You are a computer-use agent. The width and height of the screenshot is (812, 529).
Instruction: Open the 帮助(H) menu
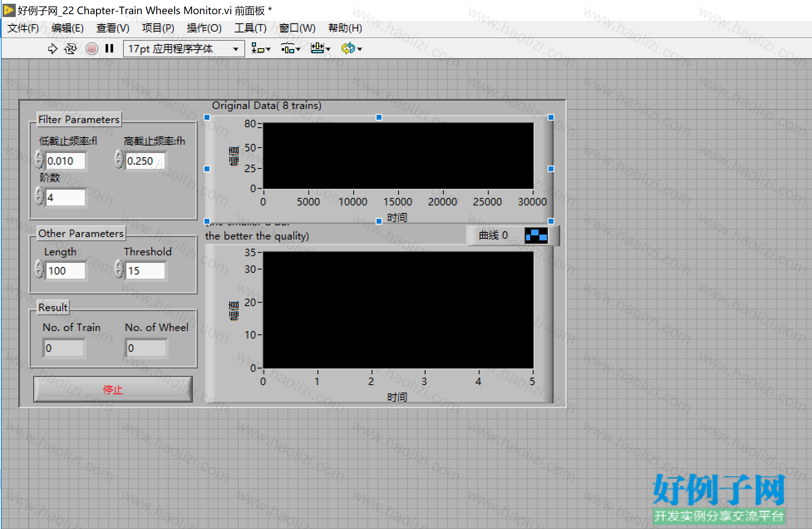pyautogui.click(x=345, y=28)
